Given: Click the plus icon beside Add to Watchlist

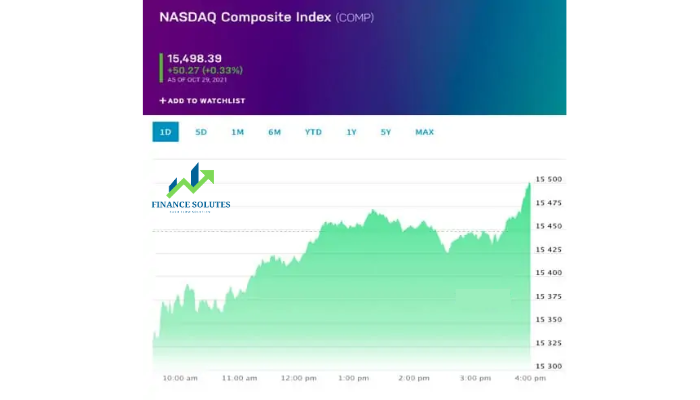Looking at the screenshot, I should pyautogui.click(x=162, y=101).
